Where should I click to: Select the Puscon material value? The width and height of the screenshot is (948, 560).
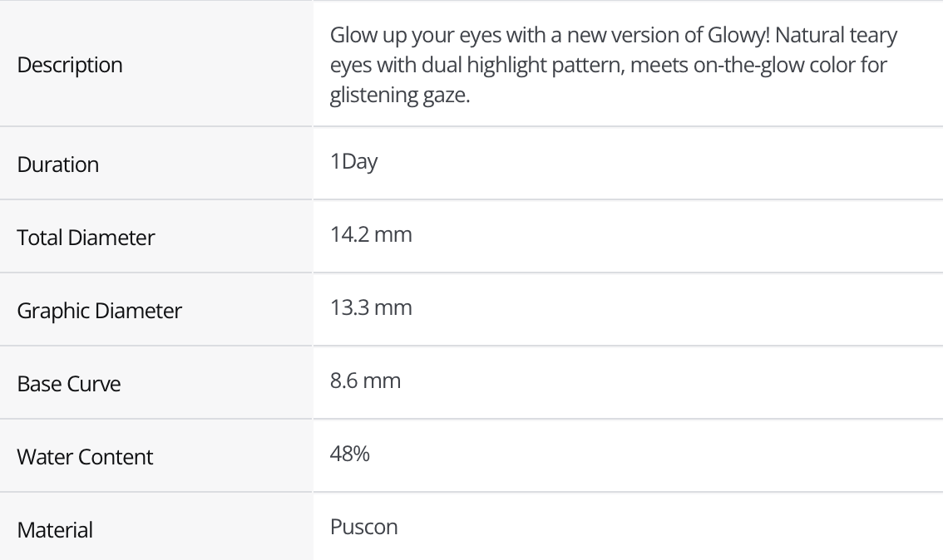click(364, 527)
